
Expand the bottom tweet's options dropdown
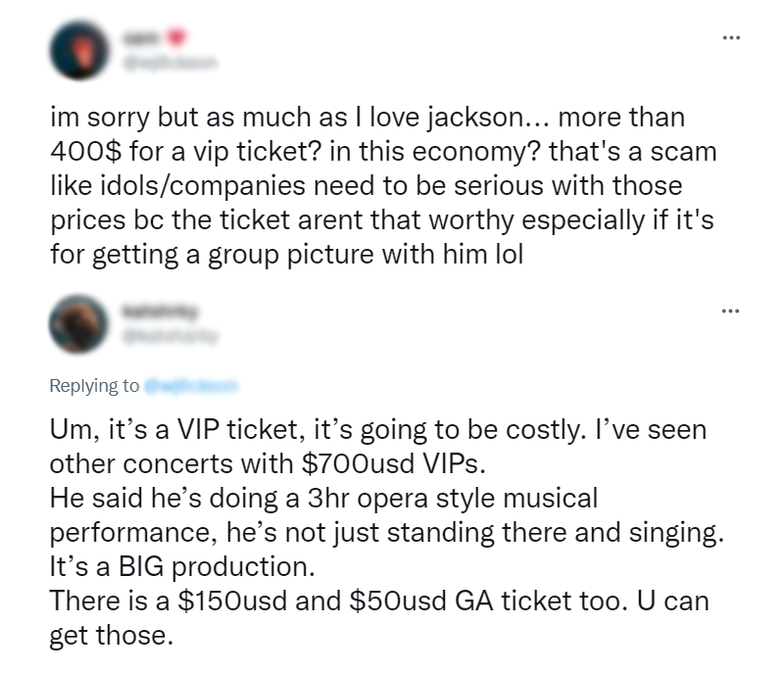click(x=731, y=309)
